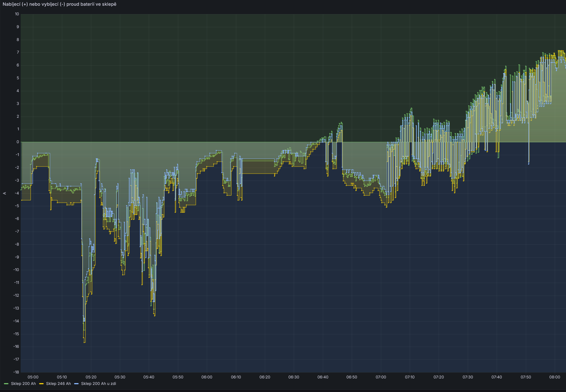Click the 06:30 time axis label

coord(294,377)
